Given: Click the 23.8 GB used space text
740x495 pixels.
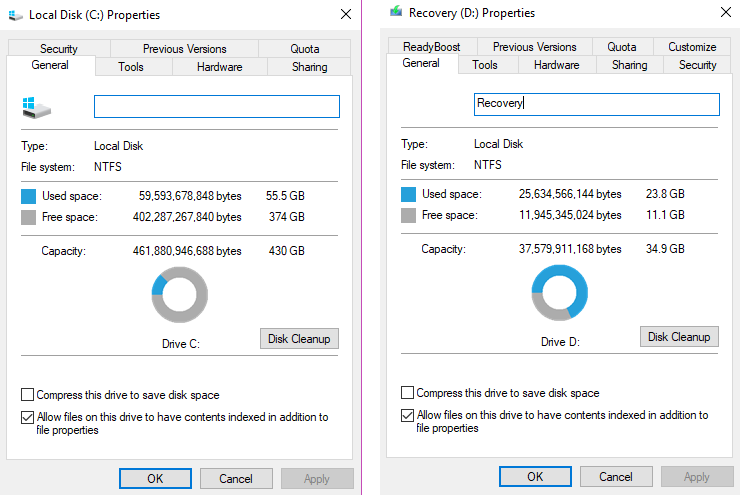Looking at the screenshot, I should click(665, 194).
